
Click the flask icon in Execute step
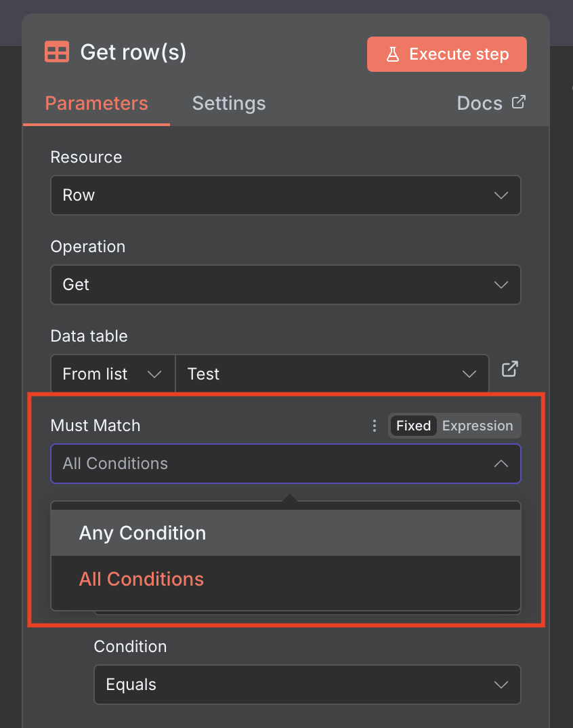(393, 54)
